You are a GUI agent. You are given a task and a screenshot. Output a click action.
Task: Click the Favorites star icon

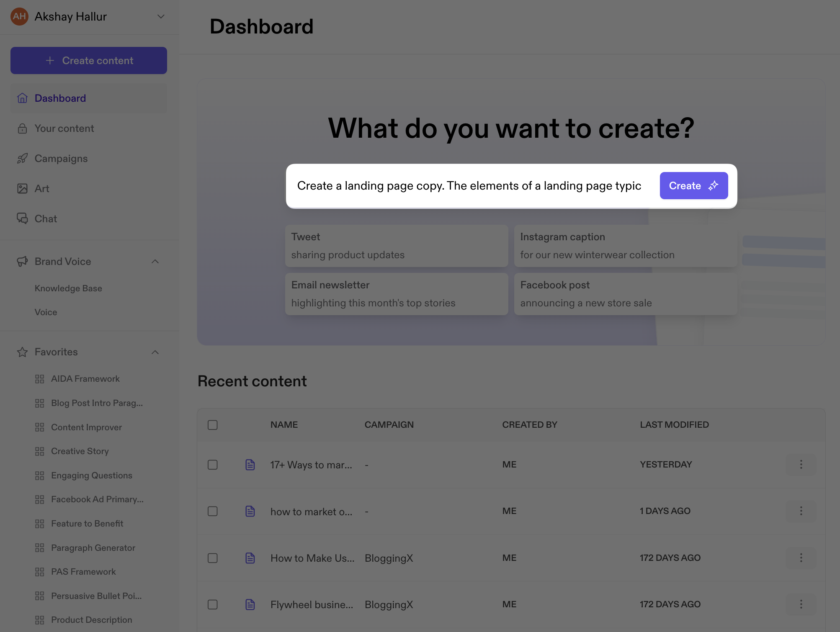pyautogui.click(x=22, y=352)
